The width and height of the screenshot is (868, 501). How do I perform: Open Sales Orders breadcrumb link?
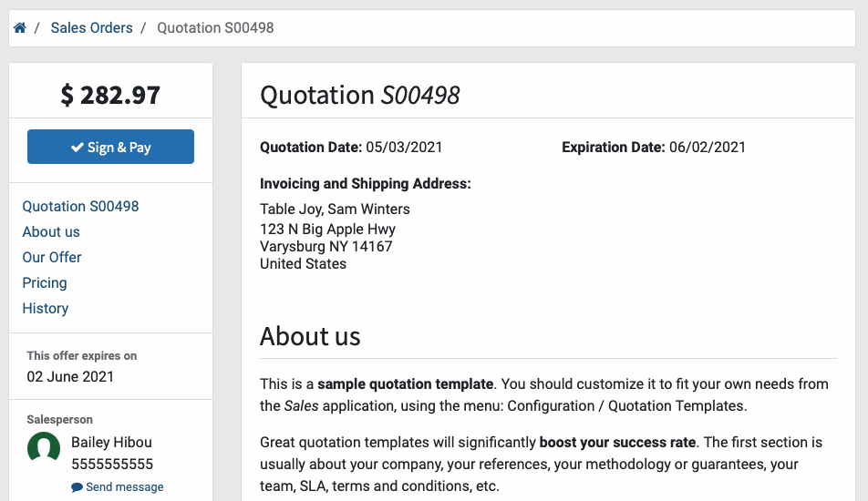(x=91, y=27)
